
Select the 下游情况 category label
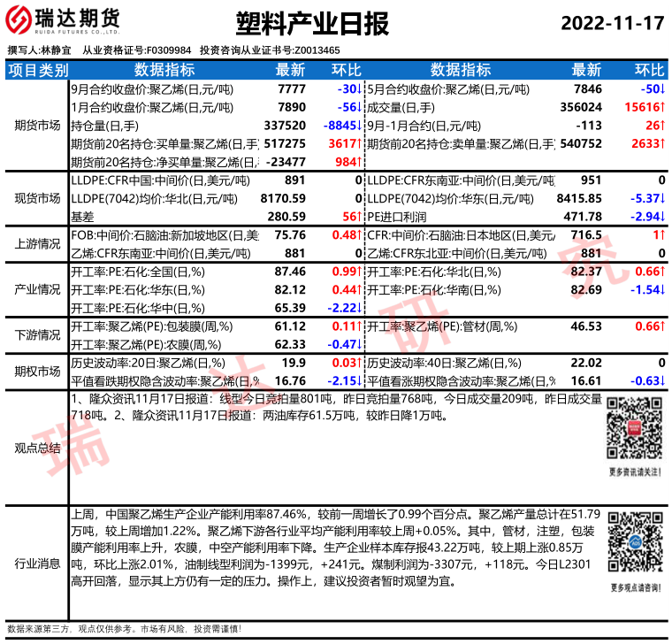click(36, 335)
